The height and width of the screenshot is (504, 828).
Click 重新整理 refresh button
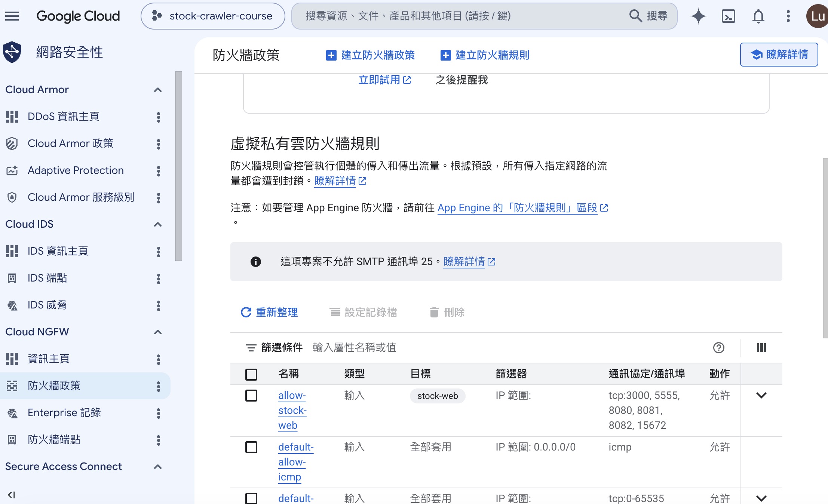tap(269, 312)
